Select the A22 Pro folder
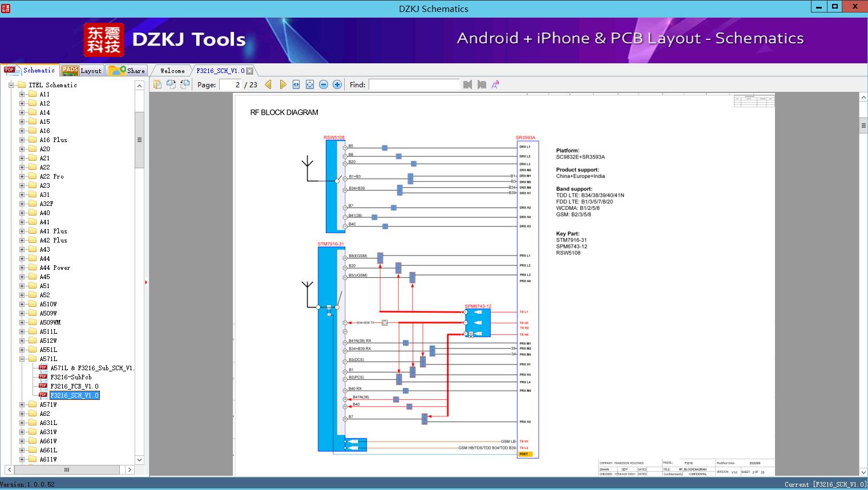The width and height of the screenshot is (868, 490). [x=51, y=176]
